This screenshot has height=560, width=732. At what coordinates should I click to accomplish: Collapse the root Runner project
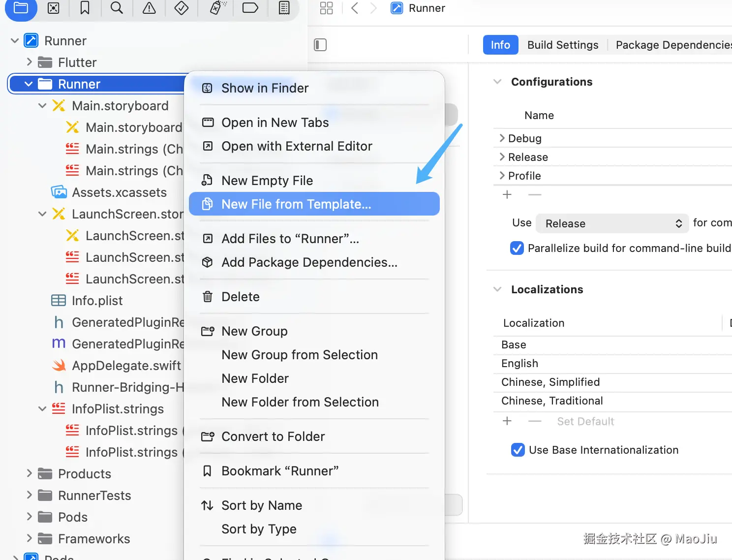click(x=15, y=41)
